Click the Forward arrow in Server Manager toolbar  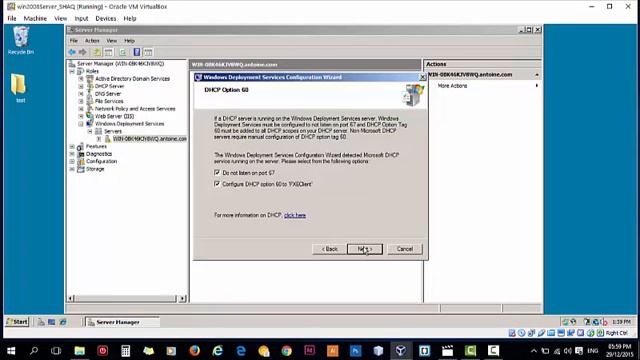(83, 52)
